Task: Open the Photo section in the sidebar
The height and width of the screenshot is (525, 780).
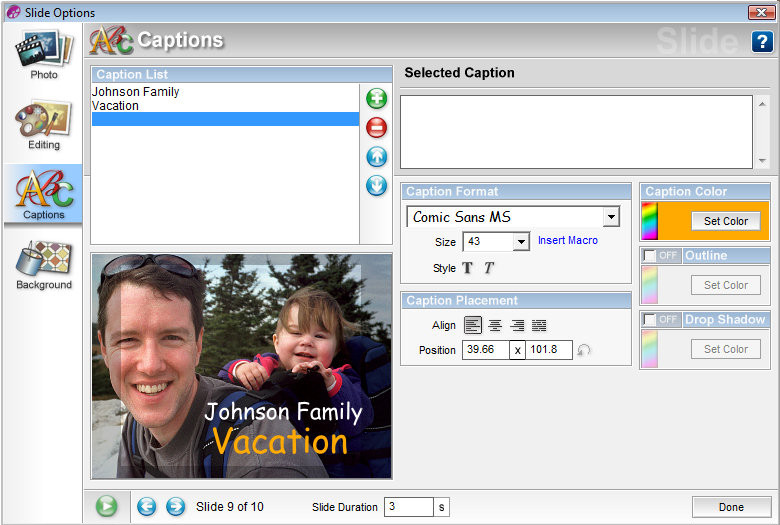Action: tap(44, 55)
